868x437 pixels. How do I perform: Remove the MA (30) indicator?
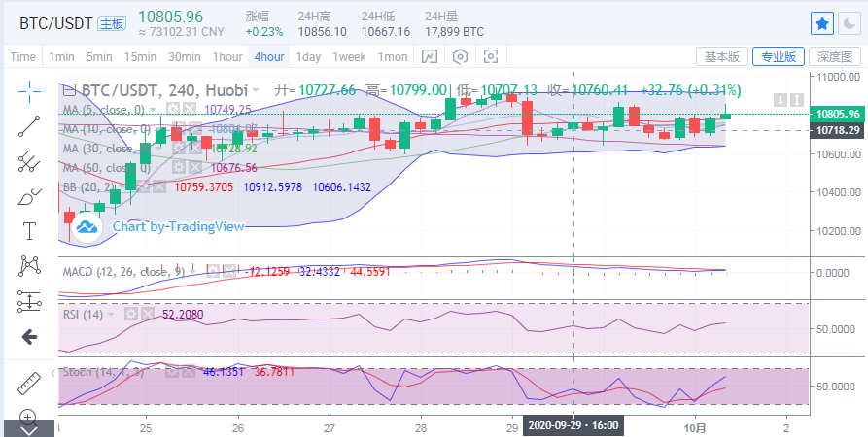[193, 148]
